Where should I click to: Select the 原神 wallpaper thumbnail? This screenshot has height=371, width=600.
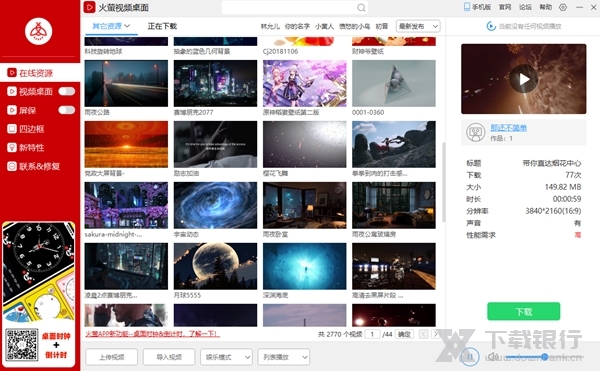(x=305, y=83)
